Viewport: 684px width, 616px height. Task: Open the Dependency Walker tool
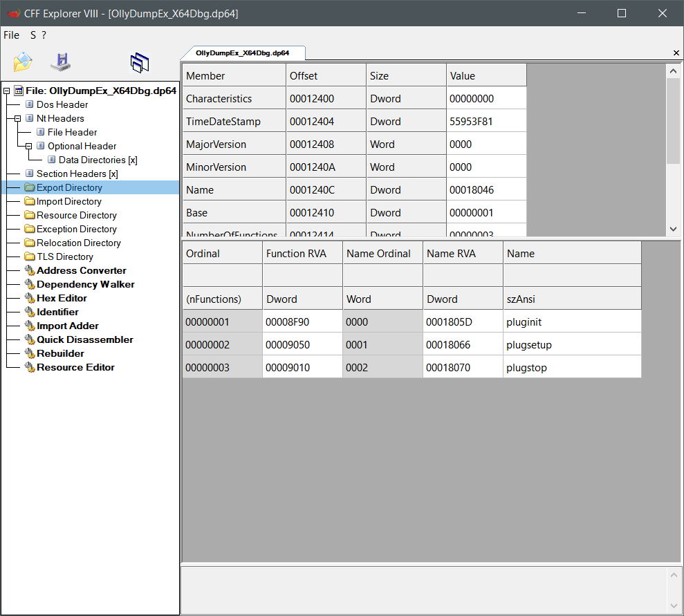(86, 285)
